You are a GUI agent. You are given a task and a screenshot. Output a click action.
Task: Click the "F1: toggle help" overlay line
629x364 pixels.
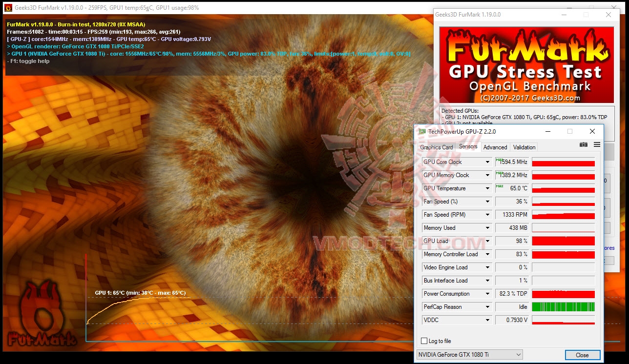click(x=28, y=61)
